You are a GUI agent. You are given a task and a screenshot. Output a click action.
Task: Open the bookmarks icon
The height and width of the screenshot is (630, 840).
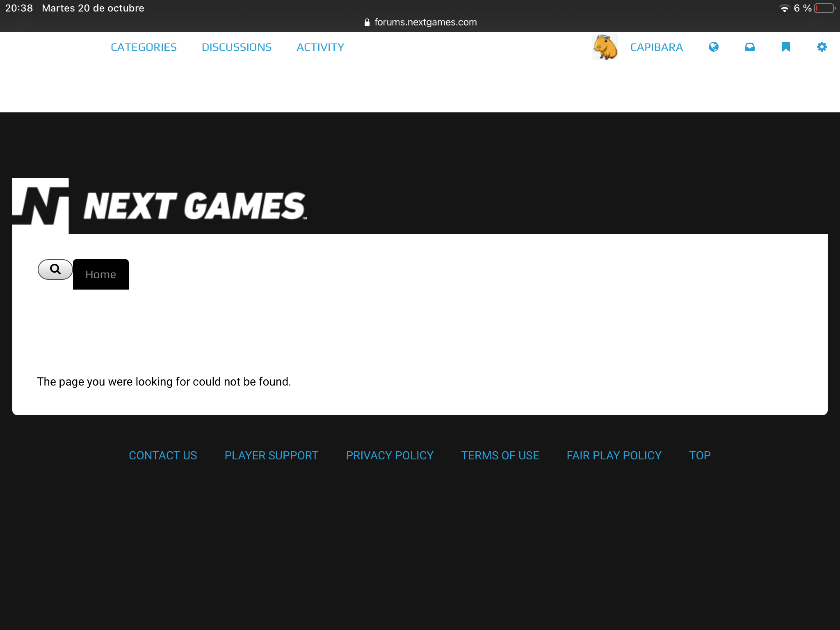tap(786, 47)
